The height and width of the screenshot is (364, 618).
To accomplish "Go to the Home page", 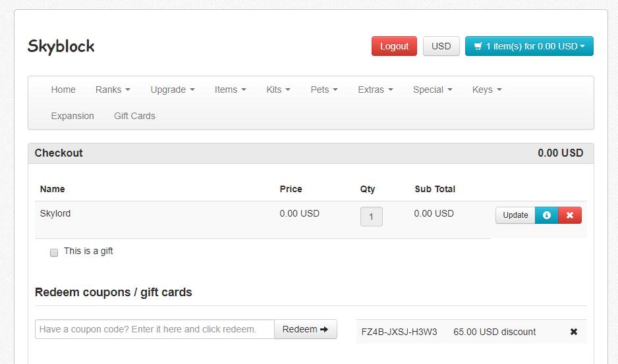I will 63,90.
